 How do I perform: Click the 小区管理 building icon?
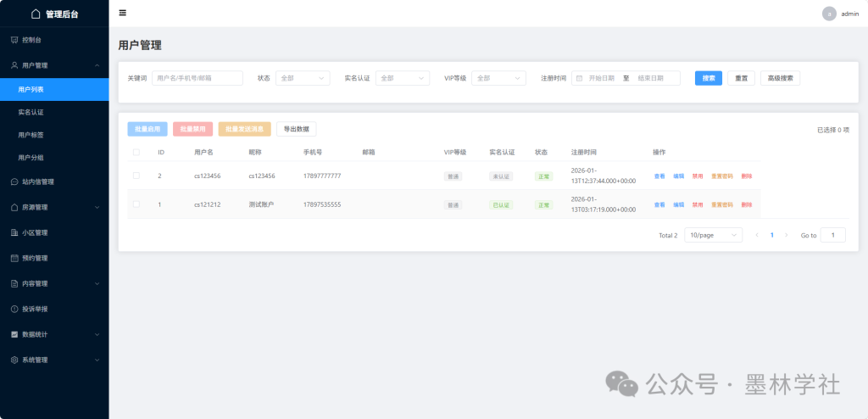pyautogui.click(x=14, y=232)
